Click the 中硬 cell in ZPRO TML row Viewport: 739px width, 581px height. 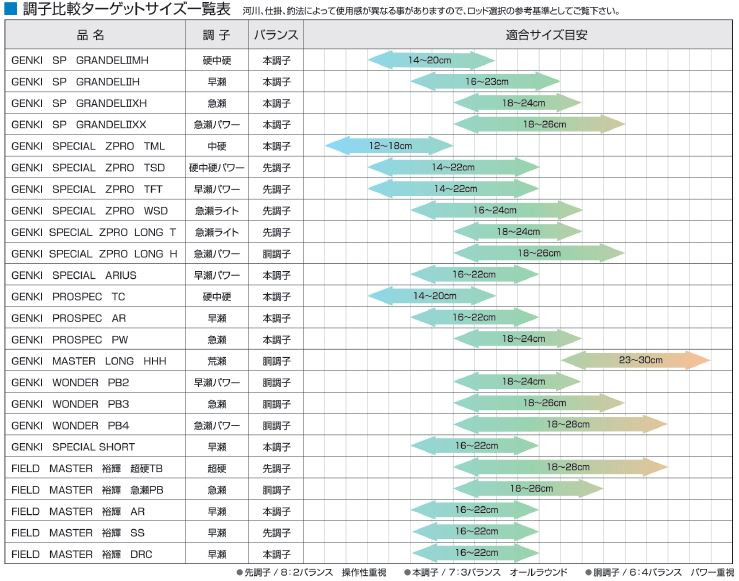click(x=217, y=146)
